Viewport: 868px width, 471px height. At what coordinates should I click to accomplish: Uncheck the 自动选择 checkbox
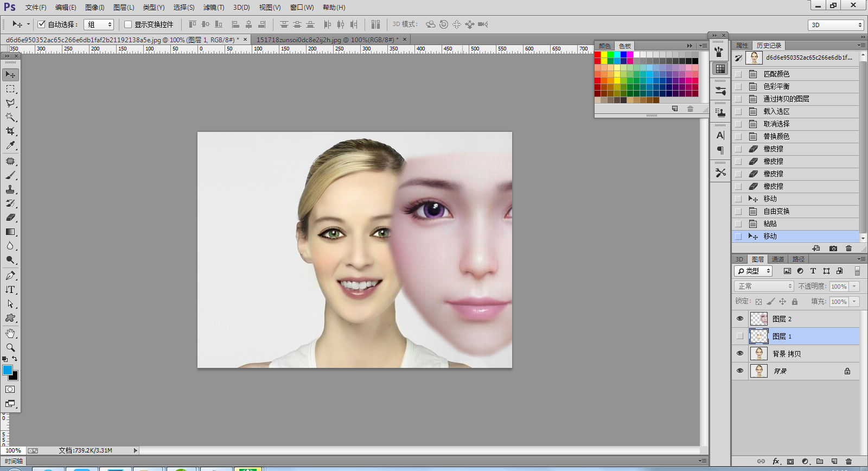click(x=41, y=24)
